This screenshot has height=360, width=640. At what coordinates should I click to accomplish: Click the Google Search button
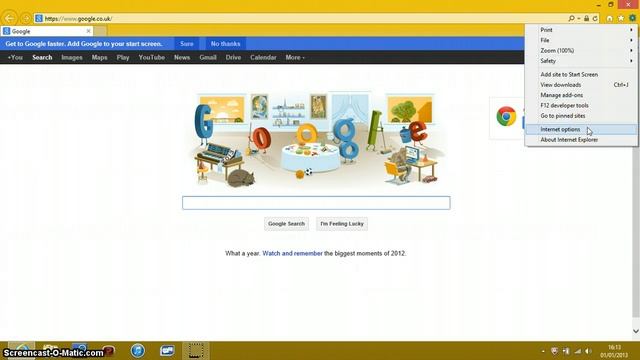click(x=287, y=224)
